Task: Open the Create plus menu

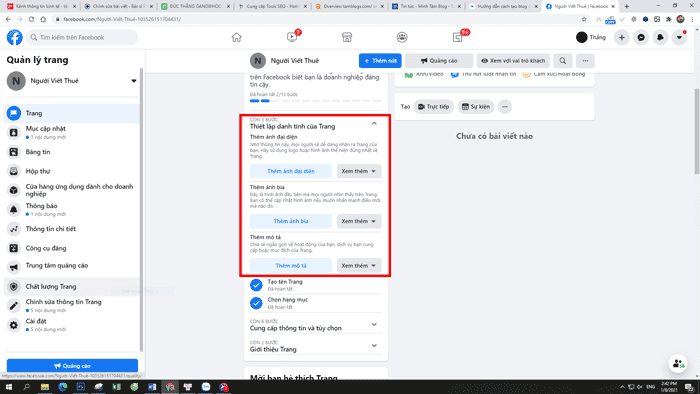Action: (x=621, y=37)
